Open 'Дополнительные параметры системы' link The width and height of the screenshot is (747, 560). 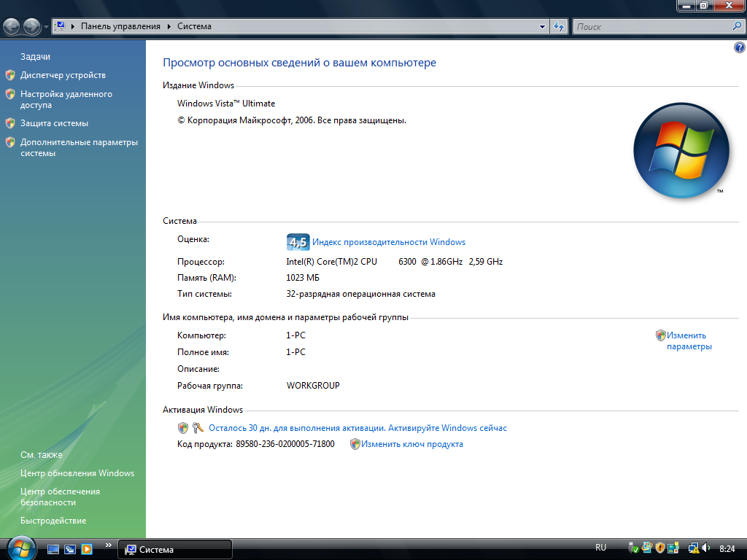click(79, 147)
